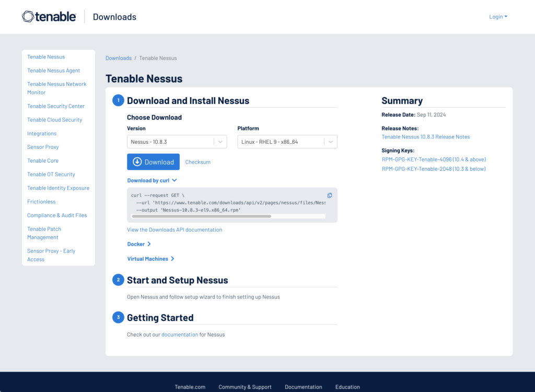The height and width of the screenshot is (392, 535).
Task: Click the Tenable logo
Action: pos(49,16)
